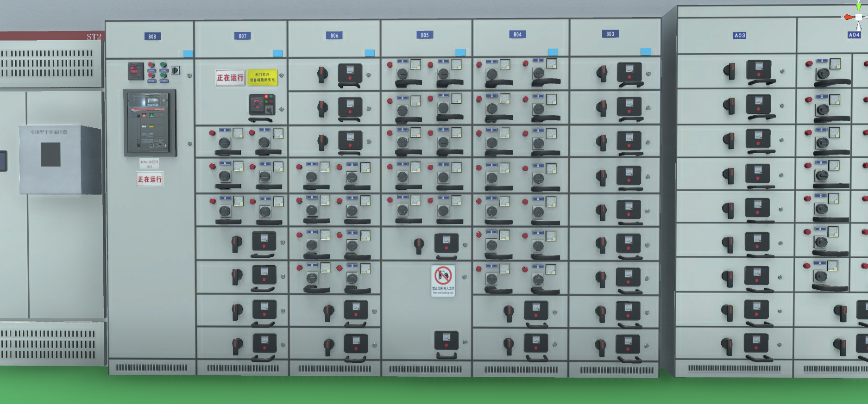Image resolution: width=868 pixels, height=404 pixels.
Task: Click the red X-axis cone of orientation gizmo
Action: [x=849, y=17]
